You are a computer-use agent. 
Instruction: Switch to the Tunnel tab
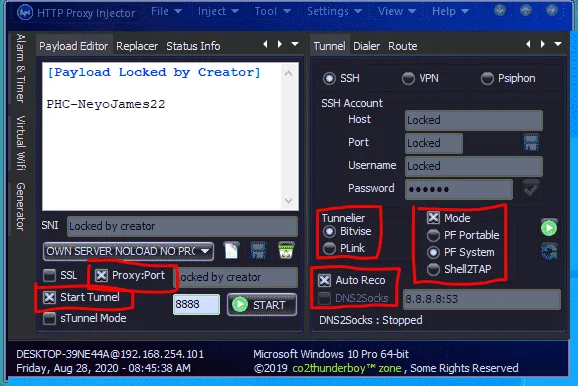[329, 46]
